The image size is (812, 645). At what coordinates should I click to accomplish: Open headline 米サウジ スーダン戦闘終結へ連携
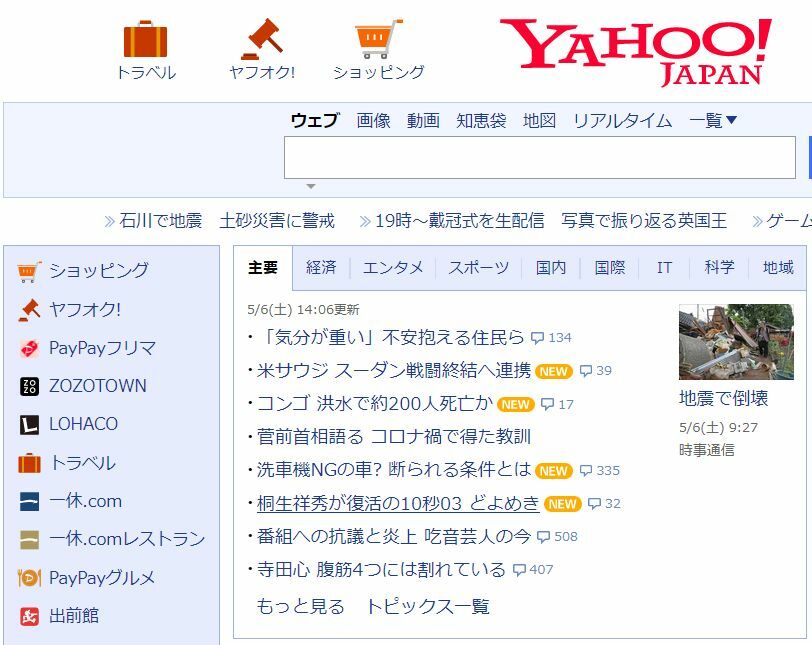[394, 371]
